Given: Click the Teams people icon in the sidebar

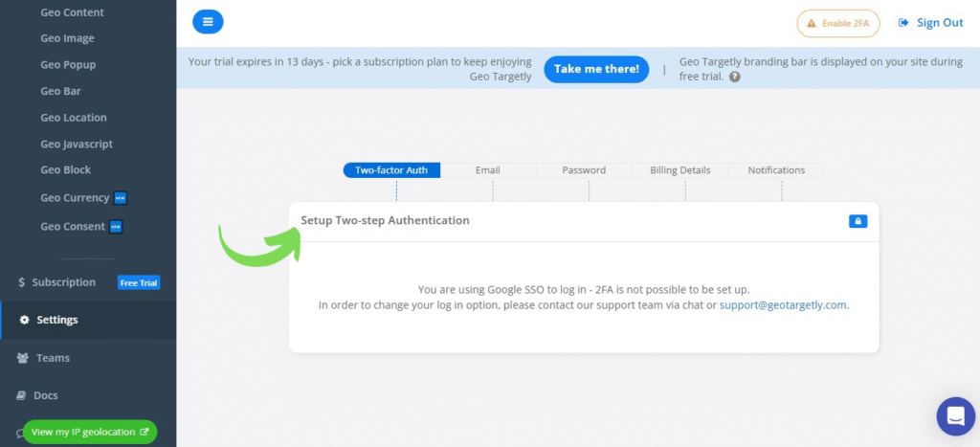Looking at the screenshot, I should pyautogui.click(x=23, y=358).
